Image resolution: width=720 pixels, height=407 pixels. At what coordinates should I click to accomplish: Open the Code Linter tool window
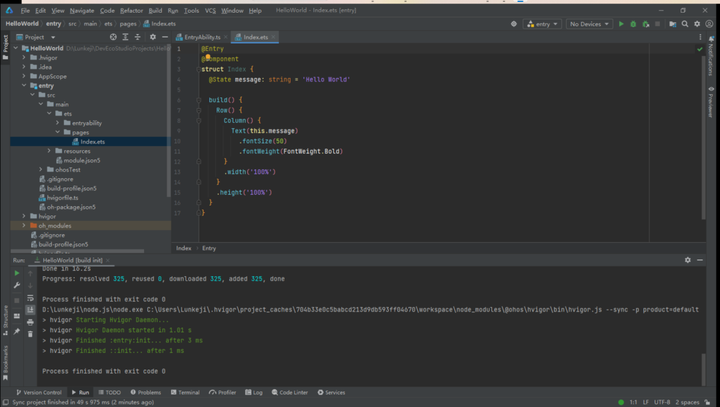[x=290, y=392]
